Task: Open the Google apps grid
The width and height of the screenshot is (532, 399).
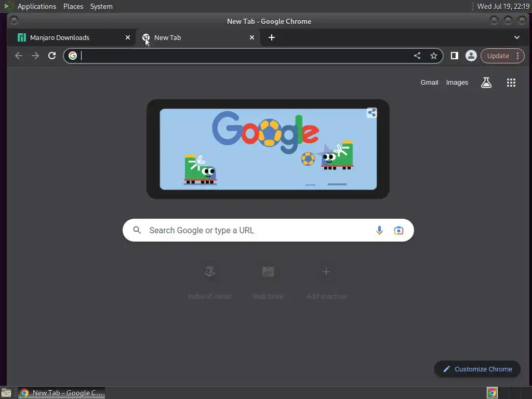Action: click(511, 83)
